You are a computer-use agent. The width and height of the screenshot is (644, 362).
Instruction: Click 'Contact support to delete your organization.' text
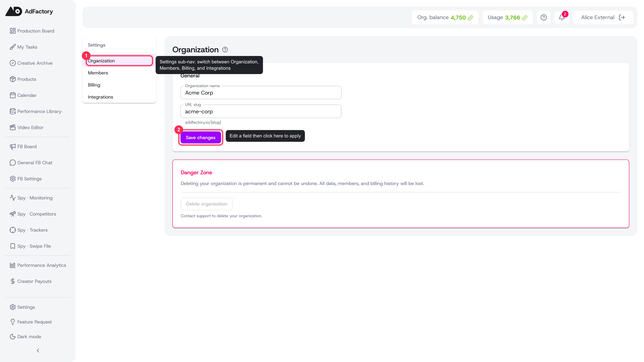(221, 216)
